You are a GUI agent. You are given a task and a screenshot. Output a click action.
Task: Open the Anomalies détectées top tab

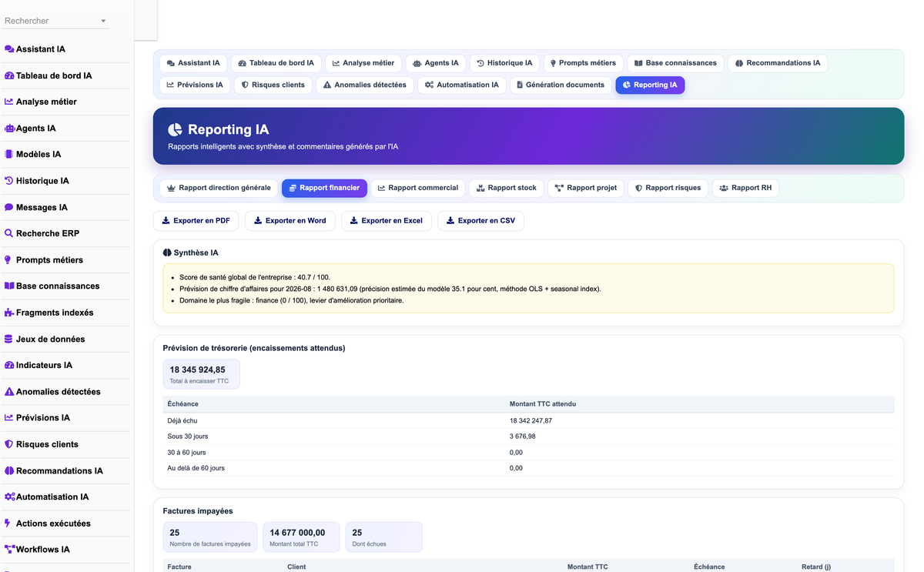tap(365, 85)
